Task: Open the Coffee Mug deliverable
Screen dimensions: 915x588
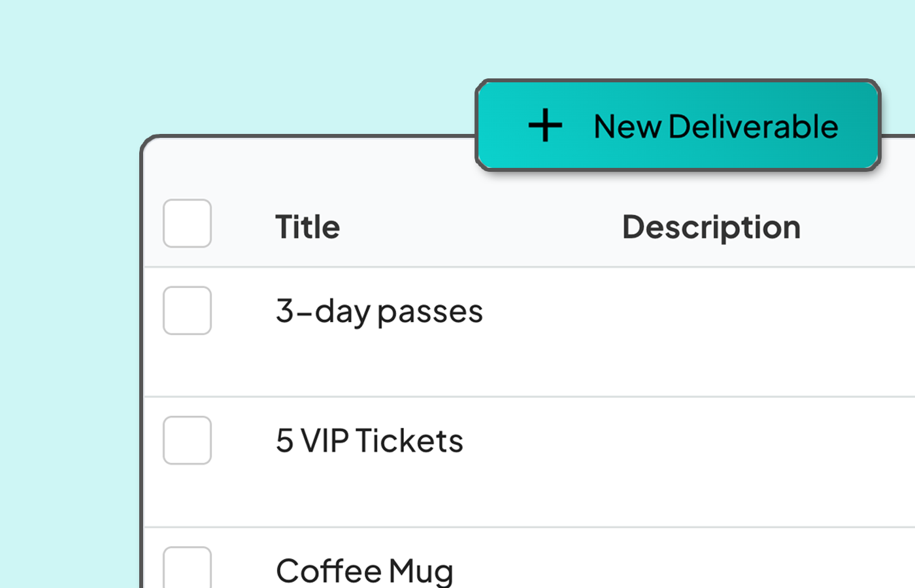Action: 364,570
